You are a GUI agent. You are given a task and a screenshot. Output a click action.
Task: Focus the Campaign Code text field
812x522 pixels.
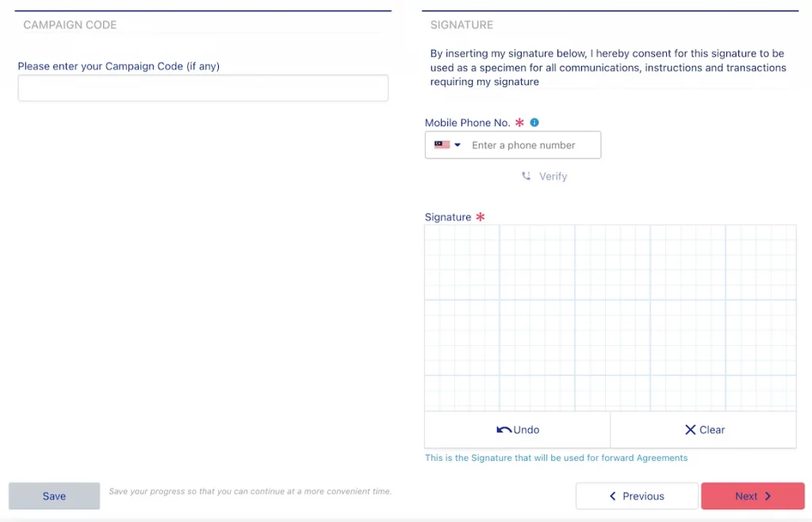click(x=203, y=88)
